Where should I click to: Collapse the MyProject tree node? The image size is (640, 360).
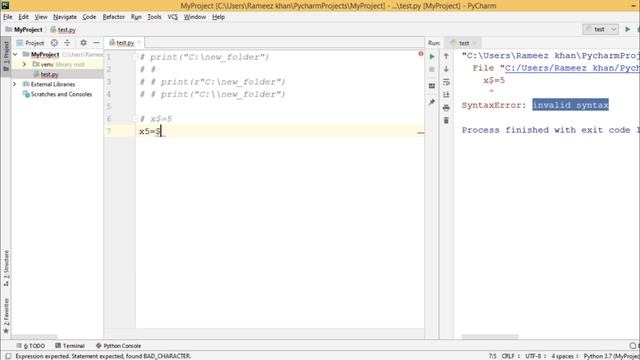[x=16, y=54]
